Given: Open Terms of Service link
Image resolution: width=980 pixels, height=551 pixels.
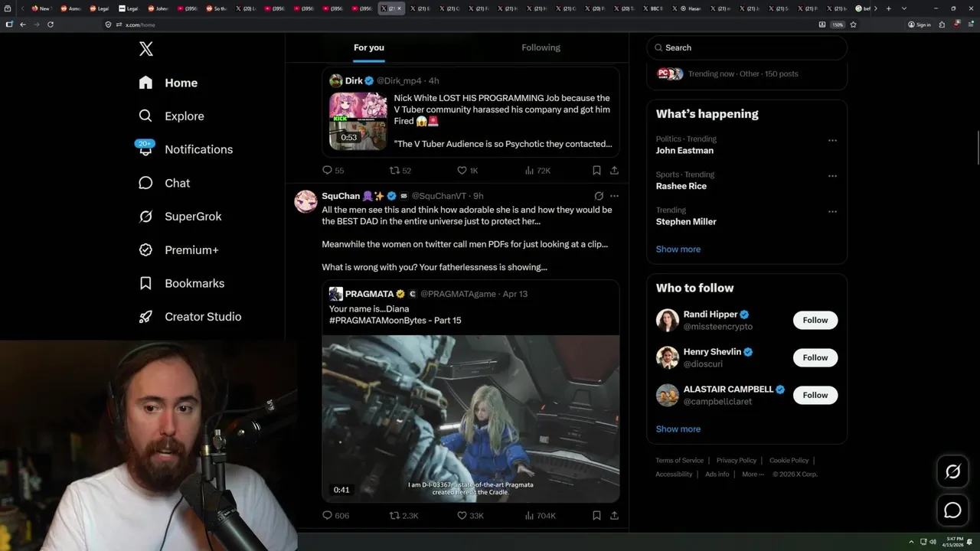Looking at the screenshot, I should pos(679,461).
